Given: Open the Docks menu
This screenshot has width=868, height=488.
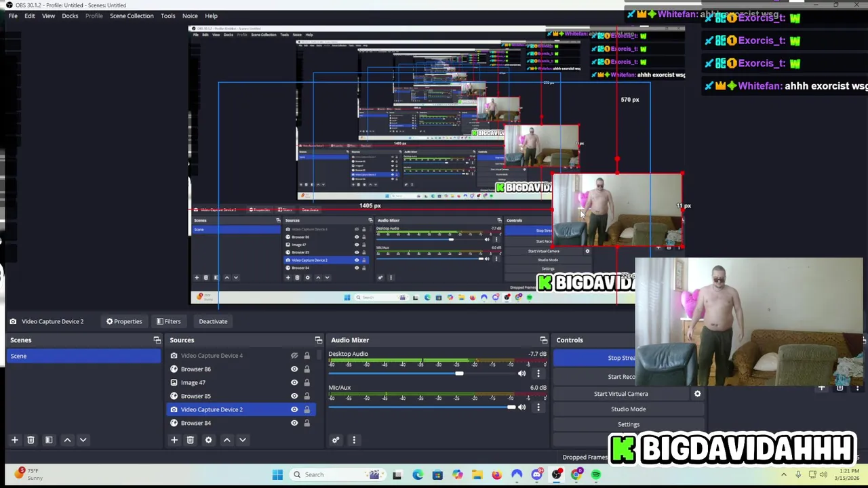Looking at the screenshot, I should (70, 16).
